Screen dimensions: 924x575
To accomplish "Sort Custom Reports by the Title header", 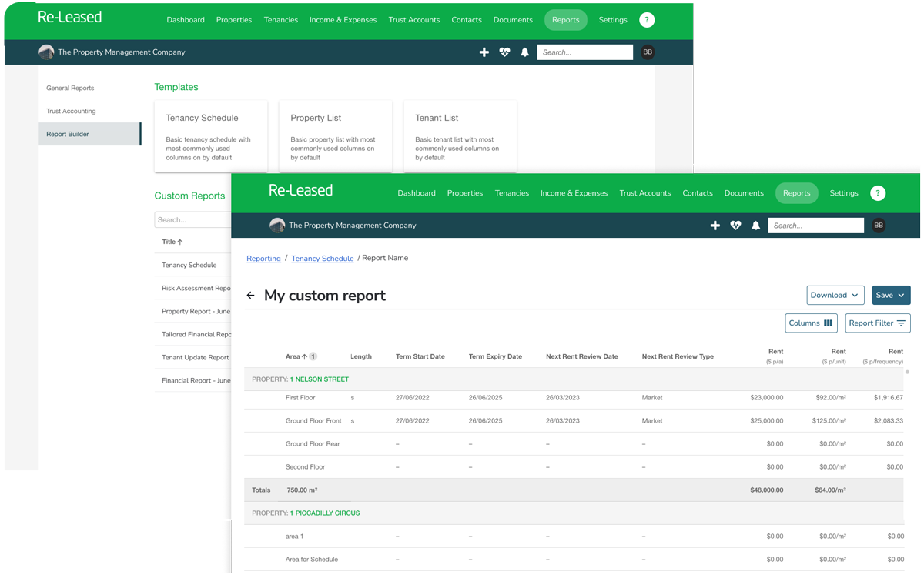I will 172,242.
